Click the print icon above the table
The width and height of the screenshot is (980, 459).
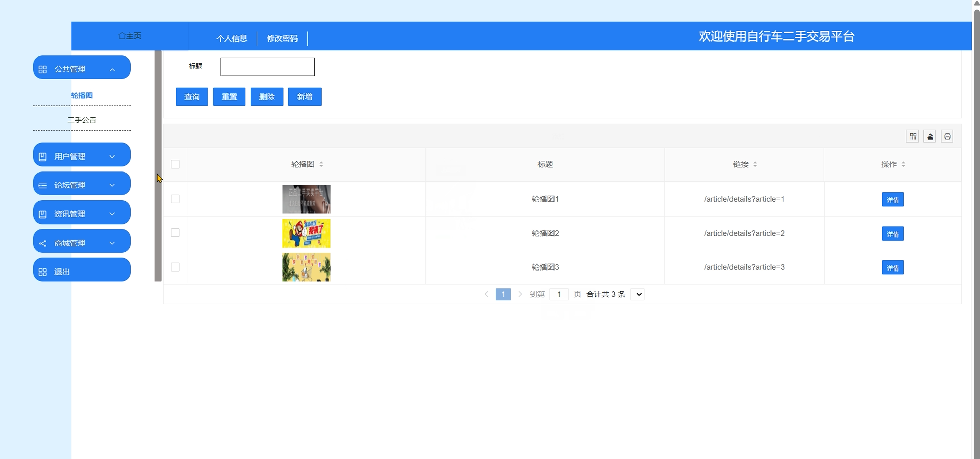click(x=947, y=136)
